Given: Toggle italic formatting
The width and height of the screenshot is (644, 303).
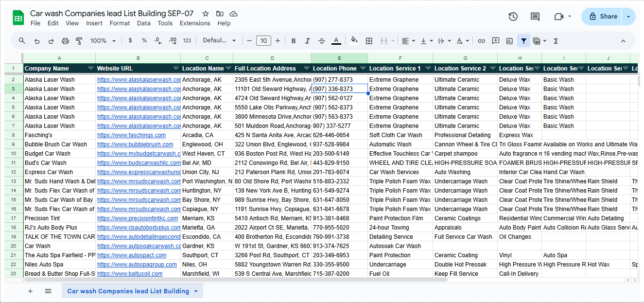Looking at the screenshot, I should click(307, 41).
